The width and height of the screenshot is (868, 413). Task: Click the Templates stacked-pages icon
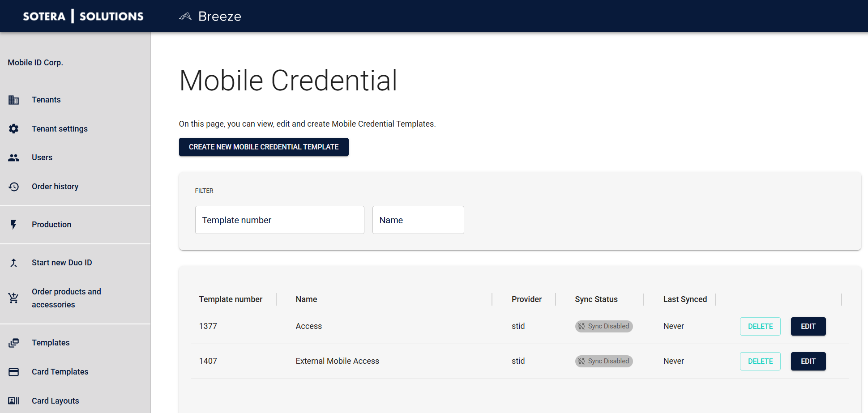pyautogui.click(x=13, y=343)
